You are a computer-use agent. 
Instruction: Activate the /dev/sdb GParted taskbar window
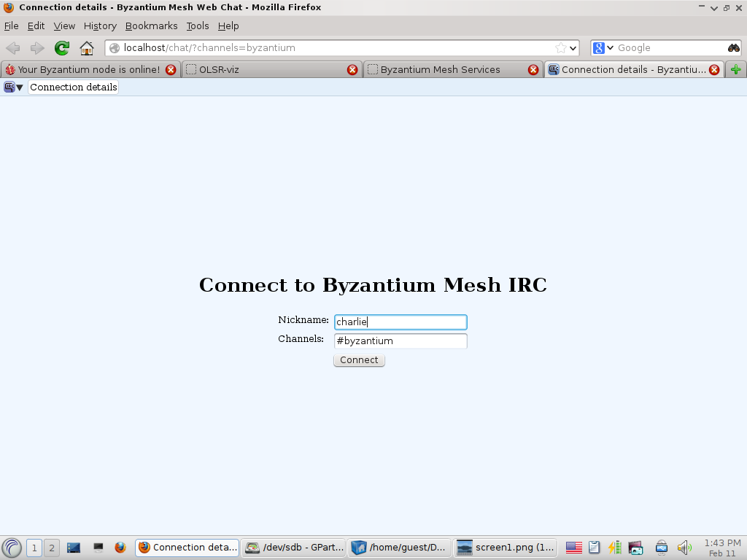(x=293, y=548)
